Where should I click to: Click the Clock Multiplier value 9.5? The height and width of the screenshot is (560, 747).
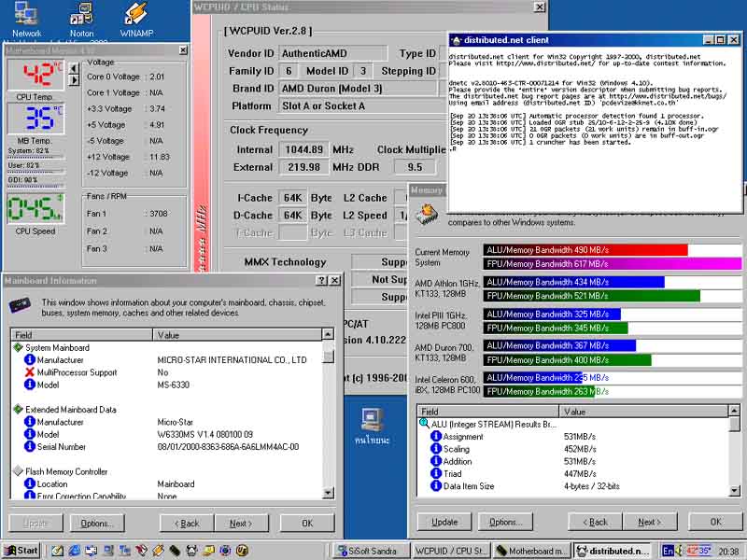[415, 167]
